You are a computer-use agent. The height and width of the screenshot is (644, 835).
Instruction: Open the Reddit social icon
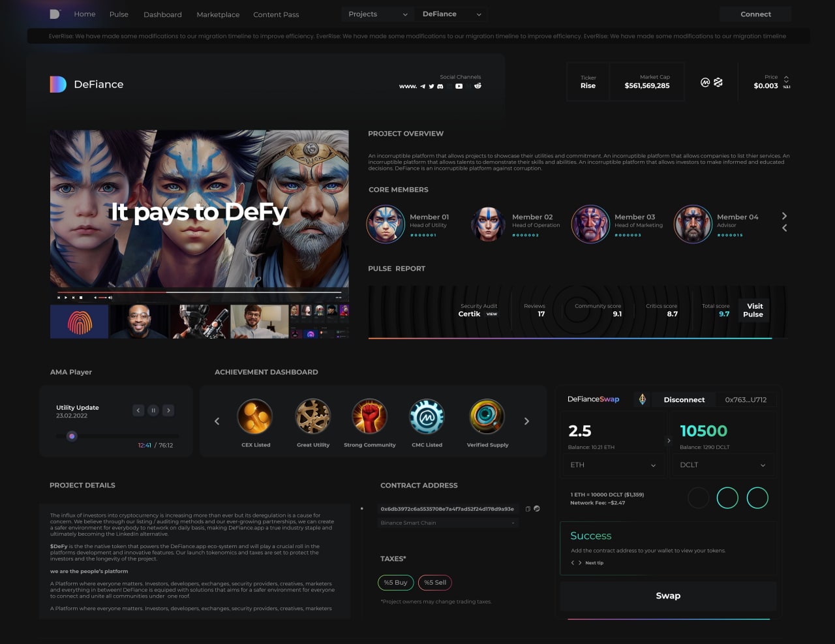click(478, 85)
